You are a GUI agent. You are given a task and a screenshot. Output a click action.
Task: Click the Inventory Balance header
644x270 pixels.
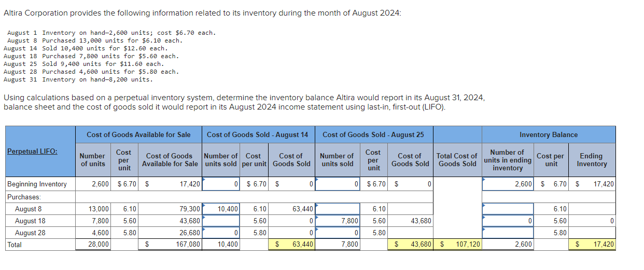click(549, 134)
